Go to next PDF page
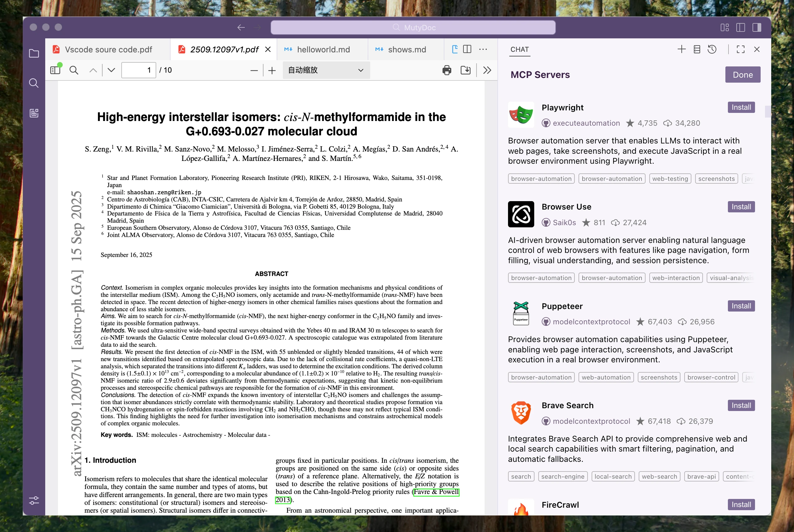This screenshot has width=794, height=532. click(111, 70)
